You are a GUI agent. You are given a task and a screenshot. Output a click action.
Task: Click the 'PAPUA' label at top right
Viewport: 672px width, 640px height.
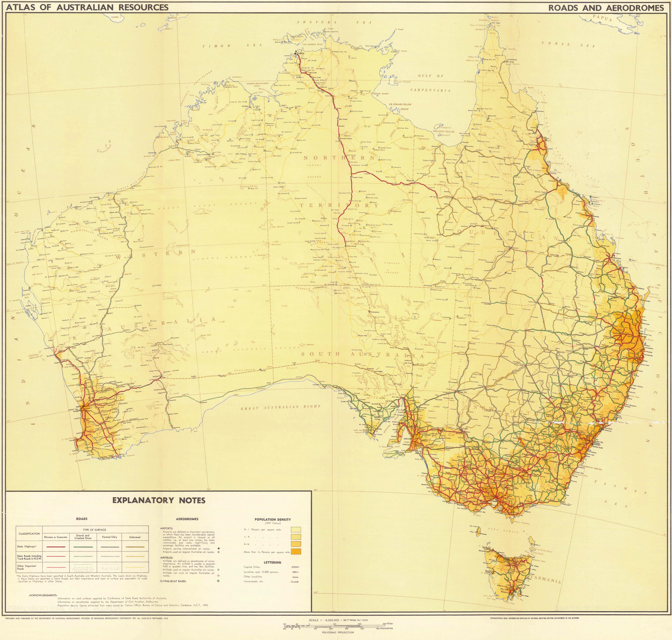[602, 18]
